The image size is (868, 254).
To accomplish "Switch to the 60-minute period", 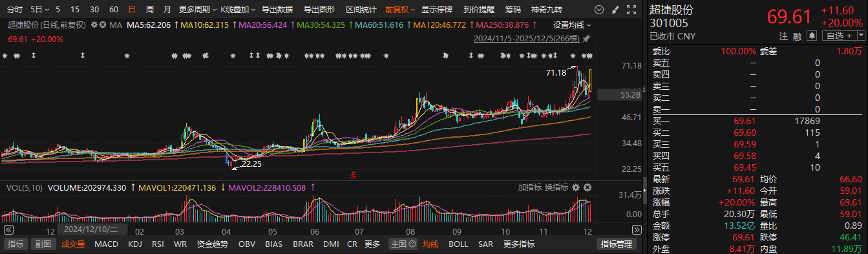I will tap(114, 10).
